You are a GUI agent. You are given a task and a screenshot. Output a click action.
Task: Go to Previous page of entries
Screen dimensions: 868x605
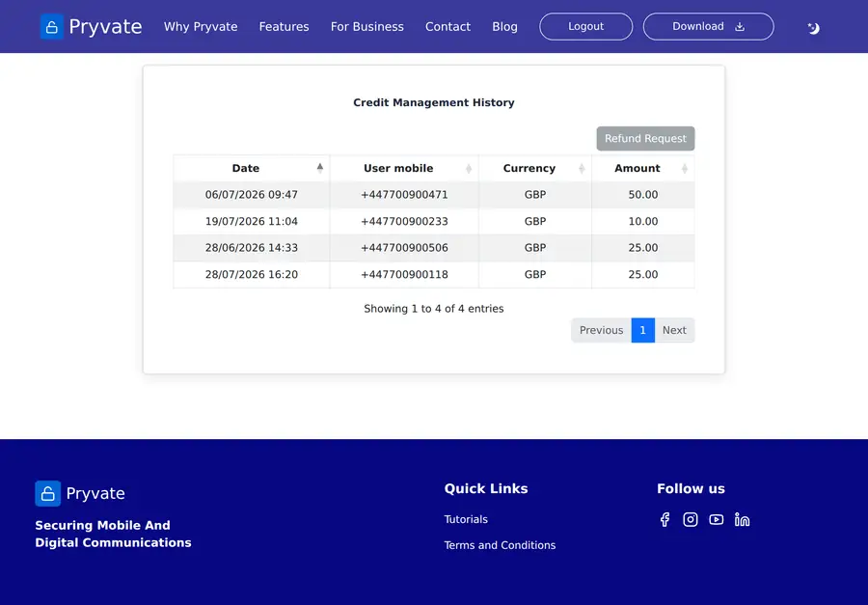[x=601, y=330]
